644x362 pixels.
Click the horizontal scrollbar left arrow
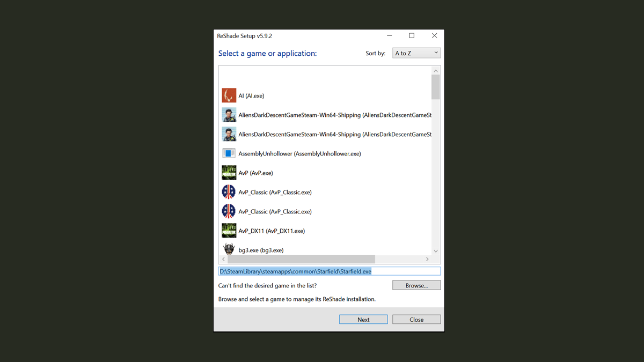coord(223,259)
